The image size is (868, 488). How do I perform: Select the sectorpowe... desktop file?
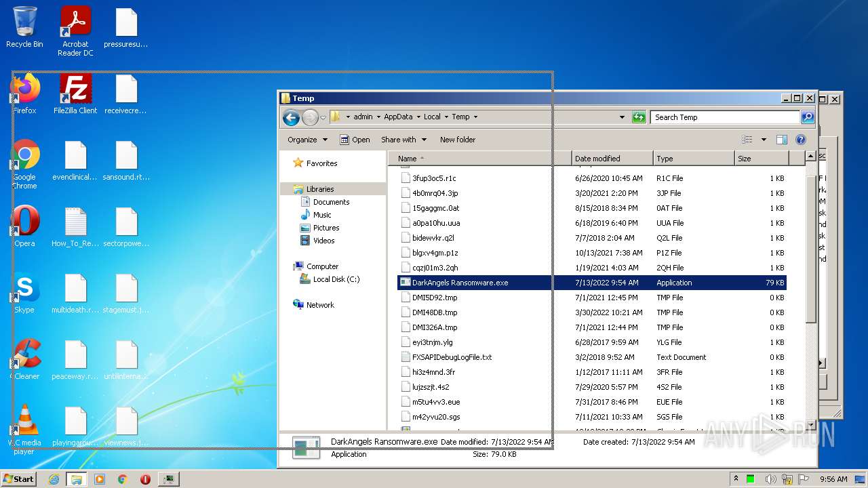tap(126, 226)
